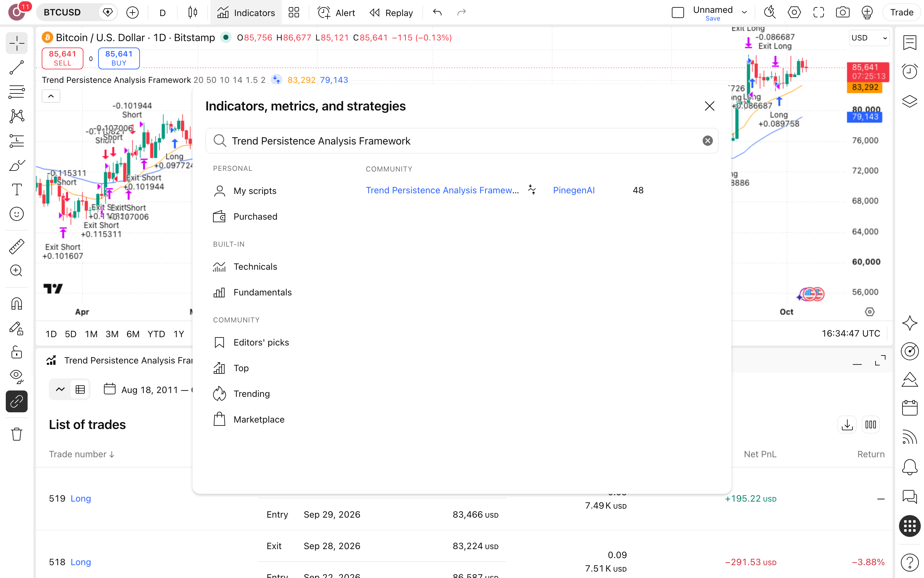
Task: Sort by Trade number column
Action: [x=82, y=454]
